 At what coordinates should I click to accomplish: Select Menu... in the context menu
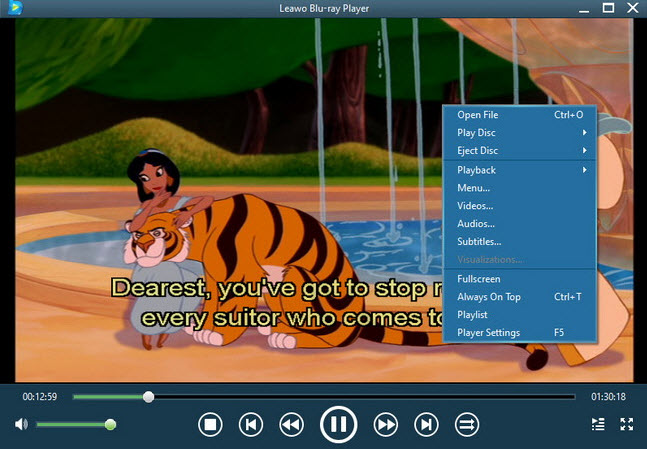point(520,188)
